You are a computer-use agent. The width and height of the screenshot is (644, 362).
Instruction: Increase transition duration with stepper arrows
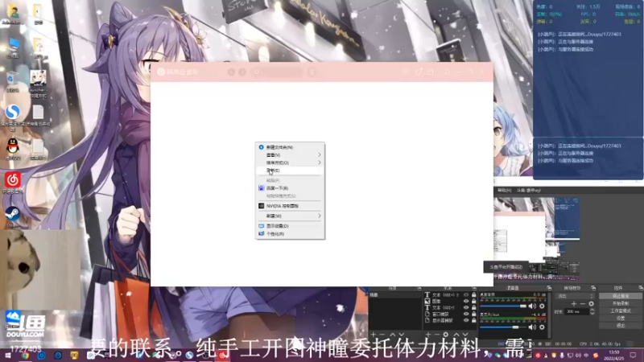click(592, 310)
